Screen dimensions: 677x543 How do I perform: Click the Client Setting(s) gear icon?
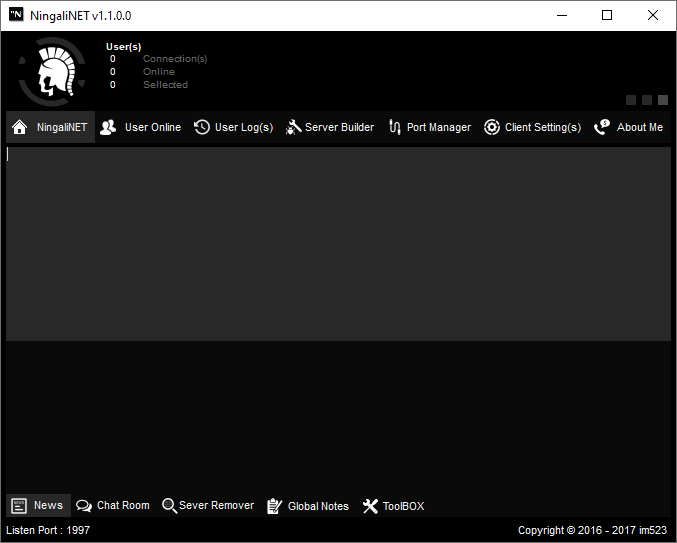coord(492,128)
